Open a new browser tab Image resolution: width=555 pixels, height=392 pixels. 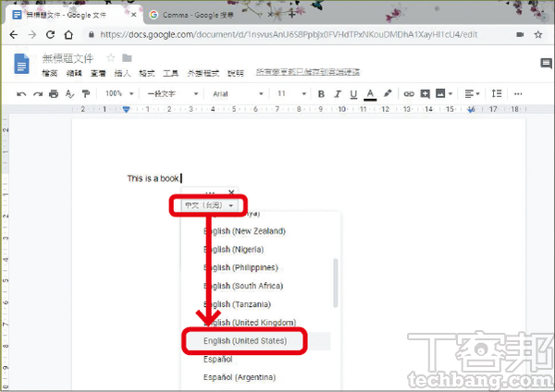[291, 15]
